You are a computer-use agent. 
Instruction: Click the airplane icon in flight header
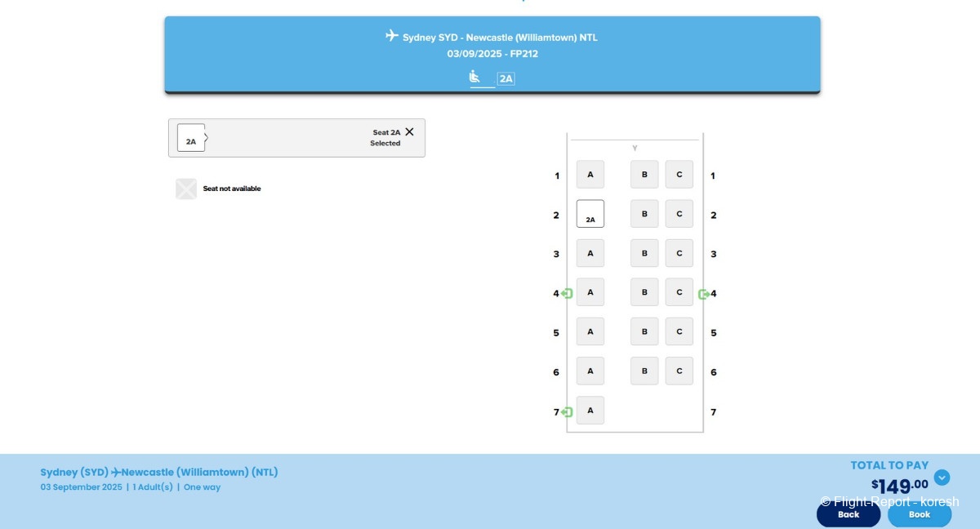click(x=392, y=36)
